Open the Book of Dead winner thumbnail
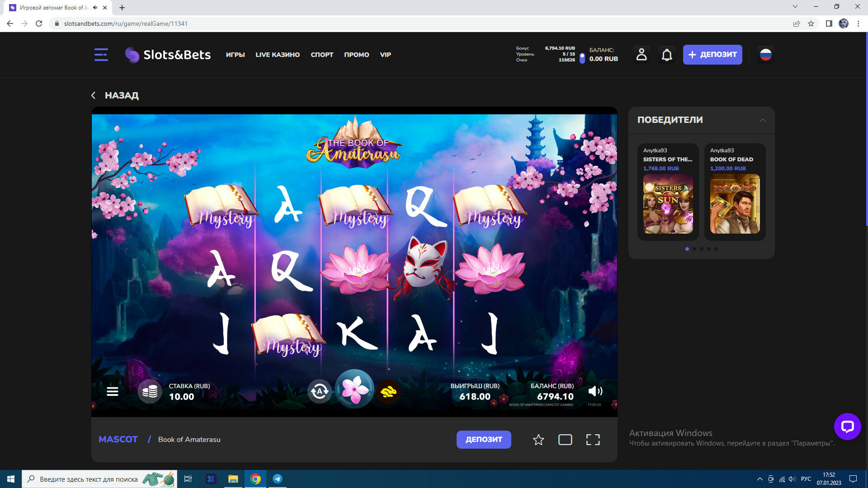Image resolution: width=868 pixels, height=488 pixels. pyautogui.click(x=735, y=204)
